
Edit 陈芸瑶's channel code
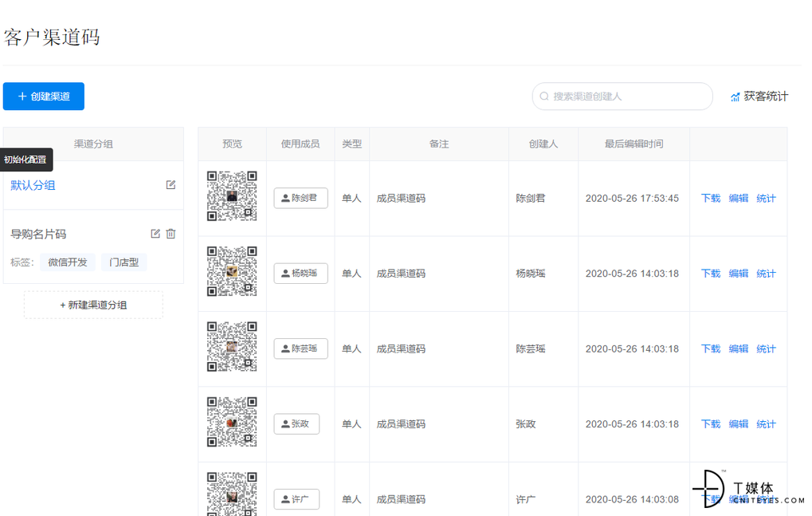point(739,349)
